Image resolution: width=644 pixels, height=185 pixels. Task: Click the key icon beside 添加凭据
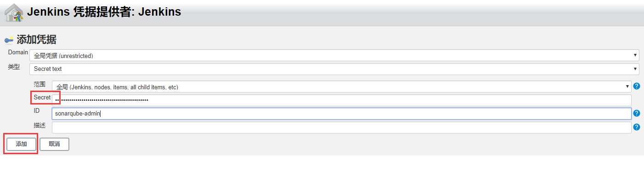point(9,40)
